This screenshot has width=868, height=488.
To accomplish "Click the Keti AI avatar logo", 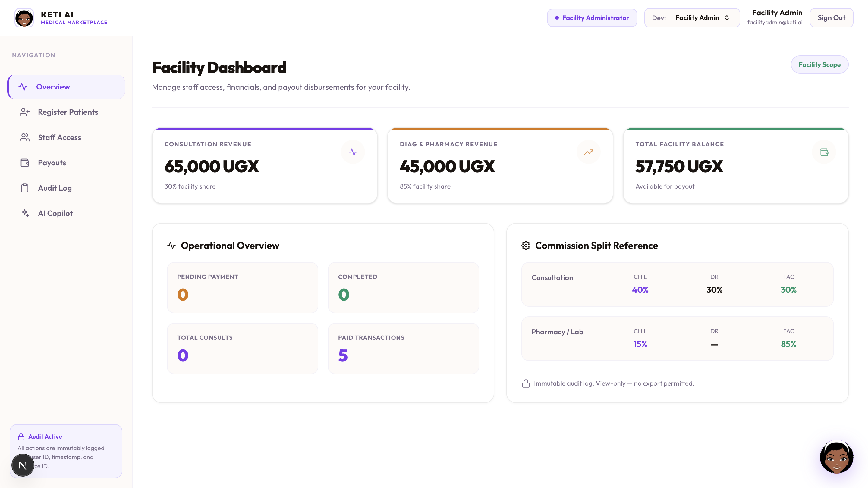I will point(24,18).
